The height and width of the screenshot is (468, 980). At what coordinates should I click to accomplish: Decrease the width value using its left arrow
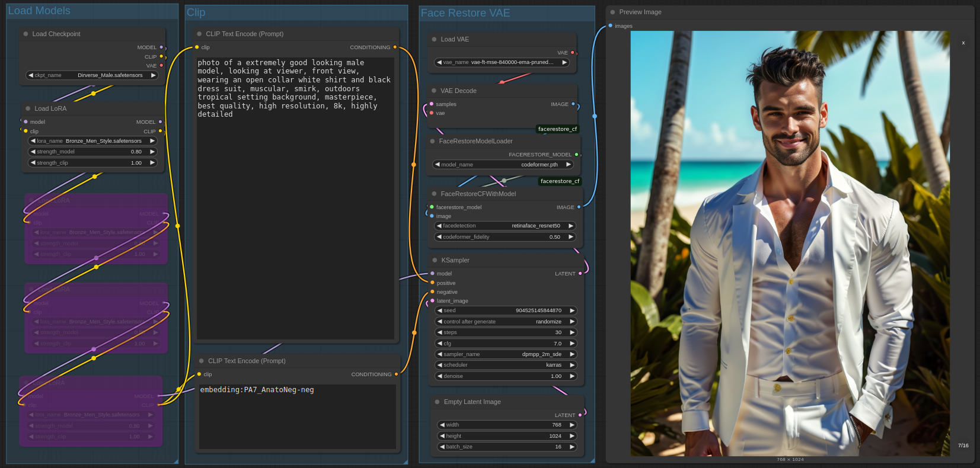click(x=442, y=425)
